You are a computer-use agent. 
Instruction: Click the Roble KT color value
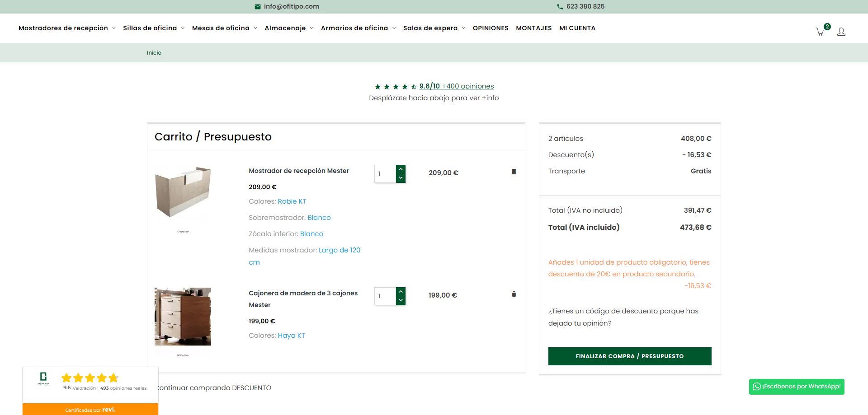[x=292, y=201]
